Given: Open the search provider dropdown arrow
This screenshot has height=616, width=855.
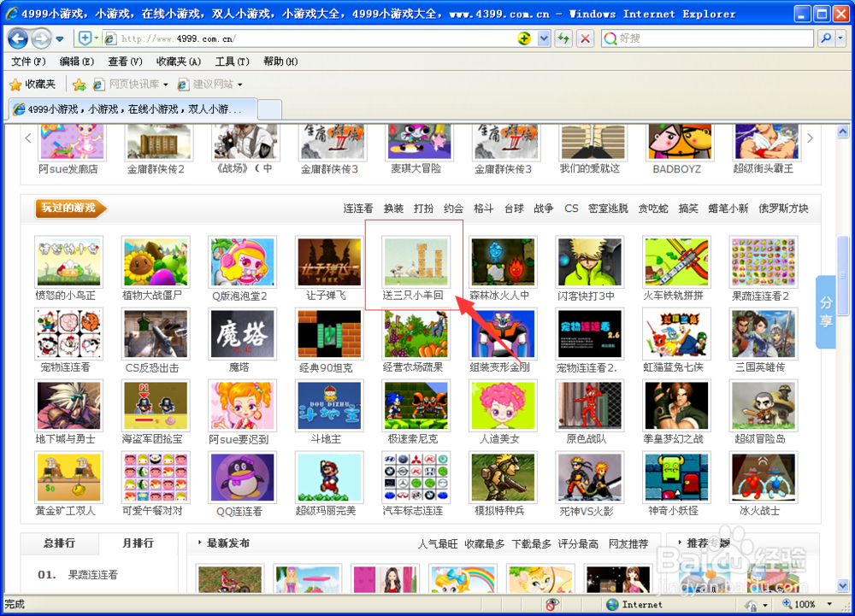Looking at the screenshot, I should pos(840,38).
